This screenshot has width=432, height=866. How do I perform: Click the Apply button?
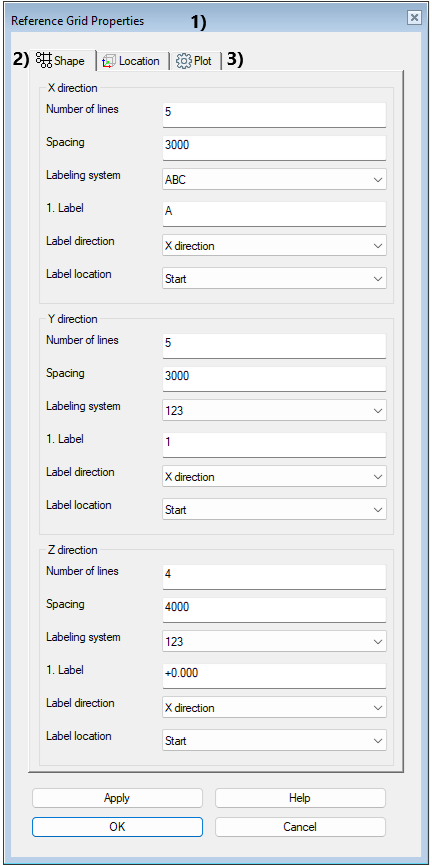[x=117, y=798]
